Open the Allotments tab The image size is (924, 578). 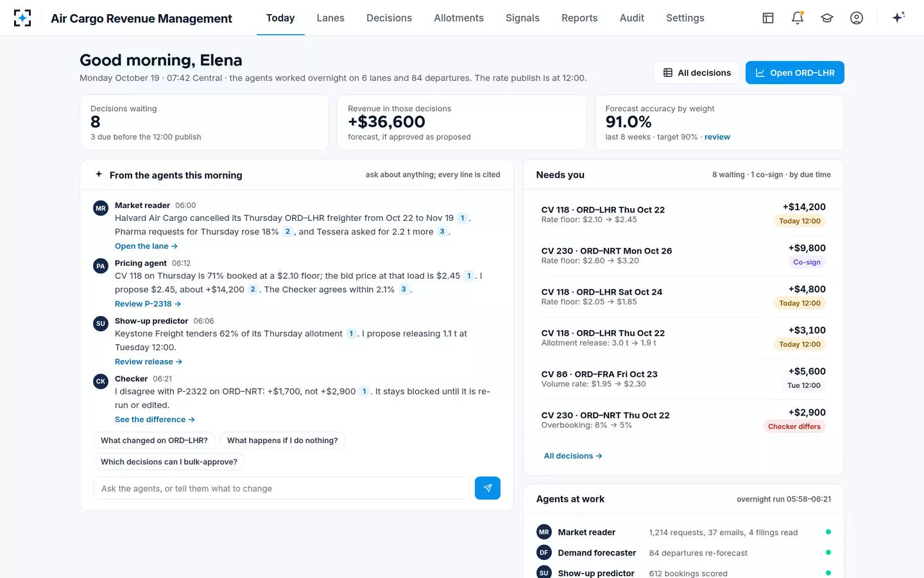pyautogui.click(x=459, y=18)
